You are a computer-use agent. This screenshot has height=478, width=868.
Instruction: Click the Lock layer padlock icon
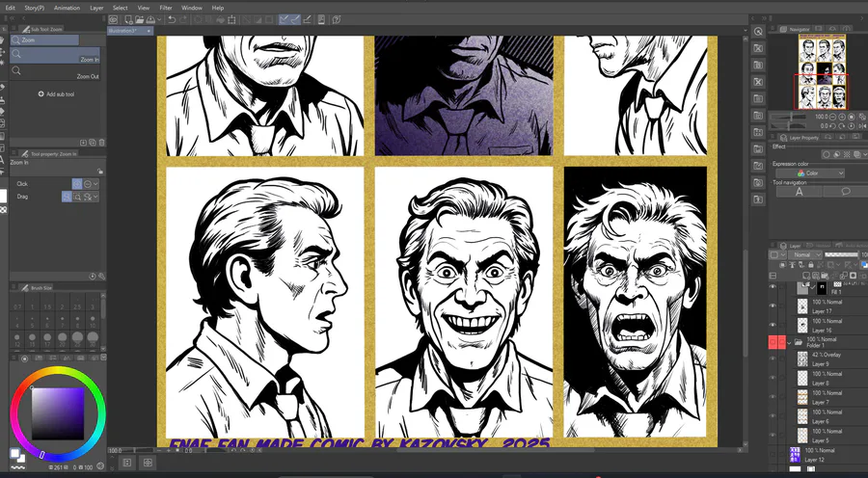[x=810, y=265]
